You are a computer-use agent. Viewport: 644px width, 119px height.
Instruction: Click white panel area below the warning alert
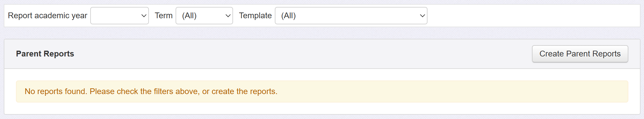319,108
